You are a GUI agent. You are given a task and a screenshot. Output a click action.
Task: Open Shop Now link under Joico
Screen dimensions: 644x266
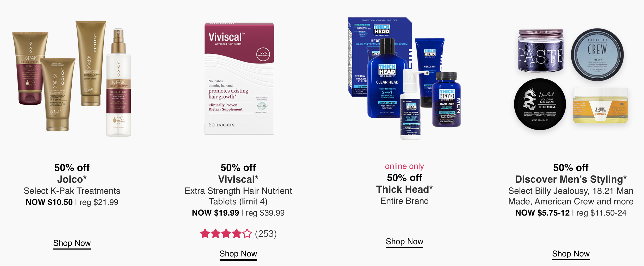click(72, 243)
